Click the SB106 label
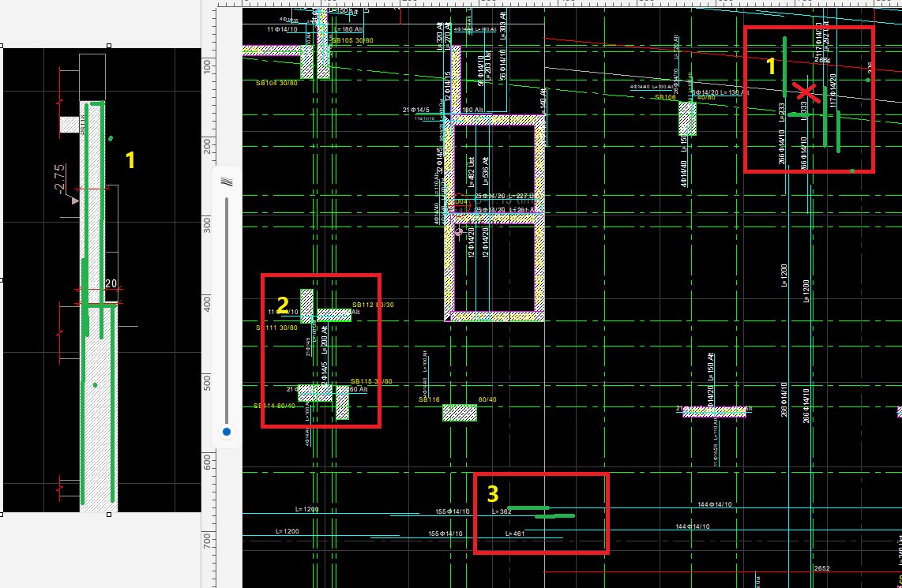 point(666,98)
